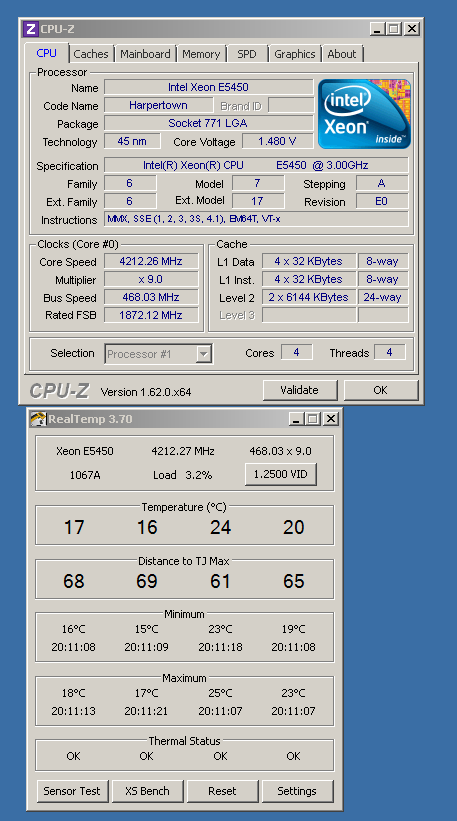Click the OK button in CPU-Z
Image resolution: width=457 pixels, height=821 pixels.
point(381,390)
